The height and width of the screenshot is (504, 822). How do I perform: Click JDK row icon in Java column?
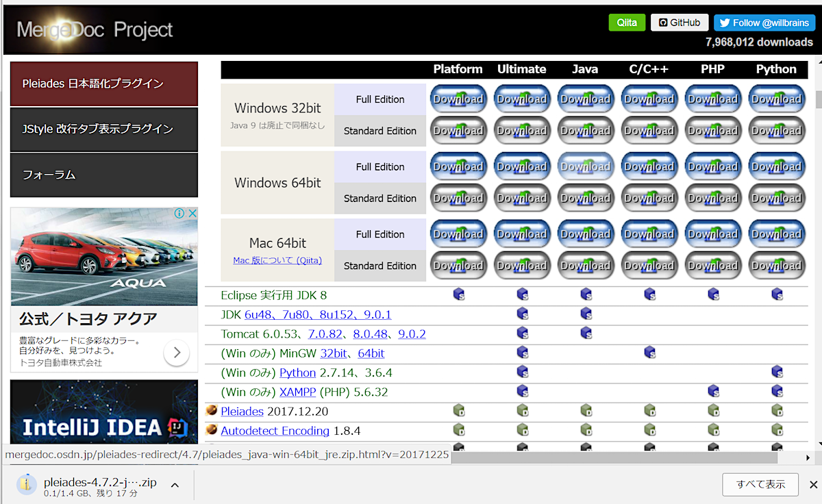586,314
